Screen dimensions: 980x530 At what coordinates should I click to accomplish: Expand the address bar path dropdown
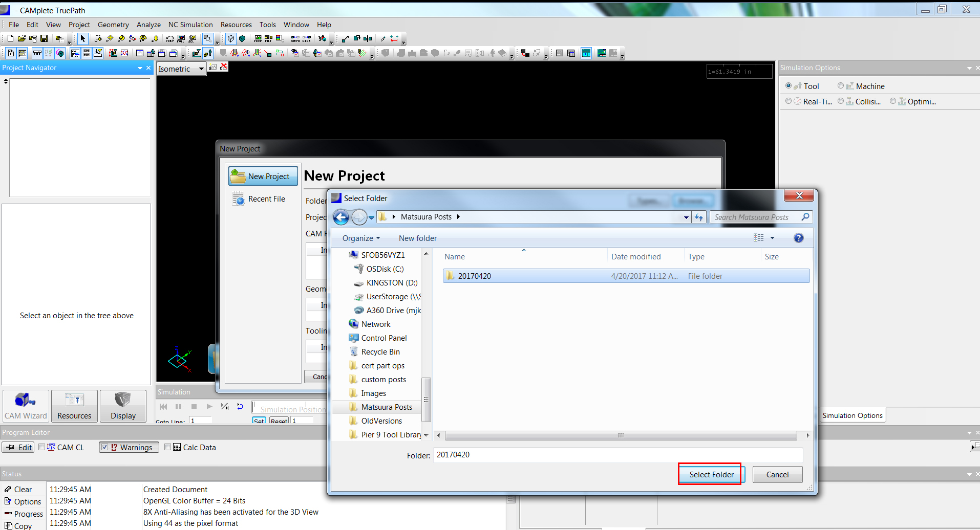[x=686, y=217]
